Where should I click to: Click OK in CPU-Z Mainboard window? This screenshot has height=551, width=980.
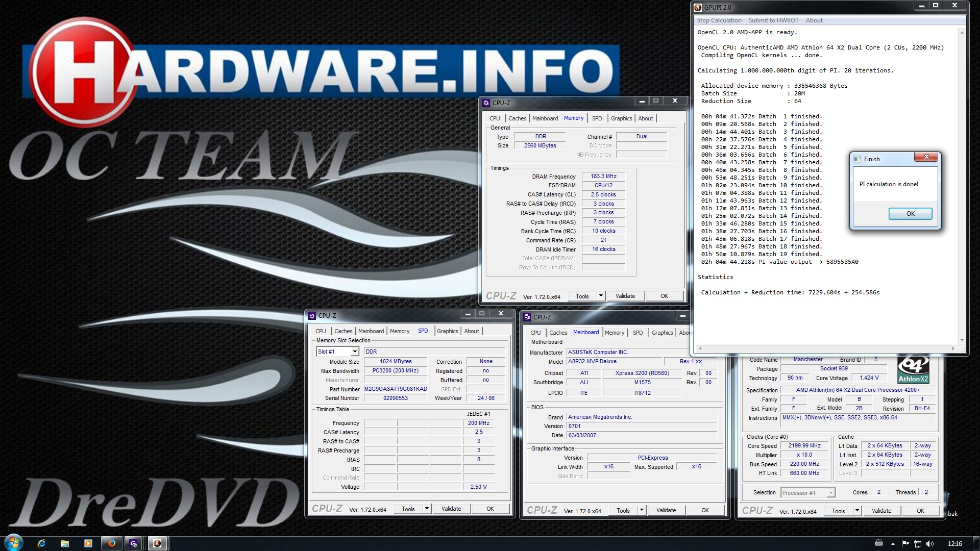tap(705, 510)
